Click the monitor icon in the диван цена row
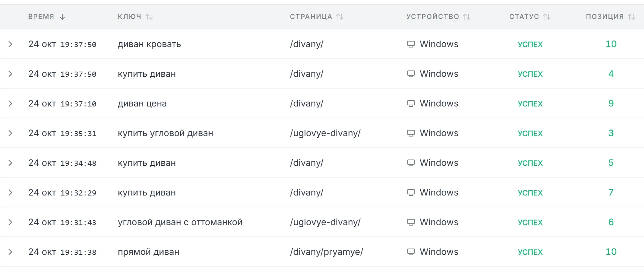Viewport: 644px width, 276px height. coord(411,103)
